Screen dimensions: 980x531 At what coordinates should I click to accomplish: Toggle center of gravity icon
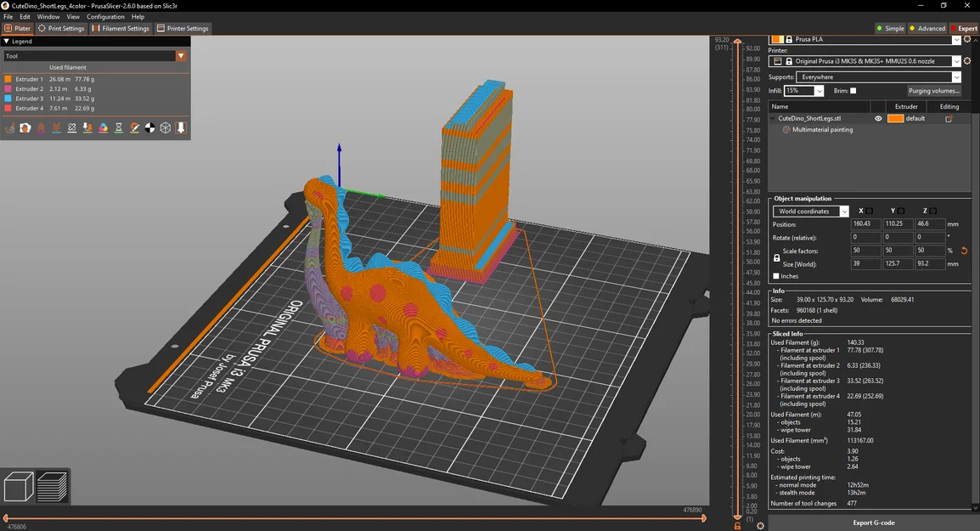(x=150, y=127)
